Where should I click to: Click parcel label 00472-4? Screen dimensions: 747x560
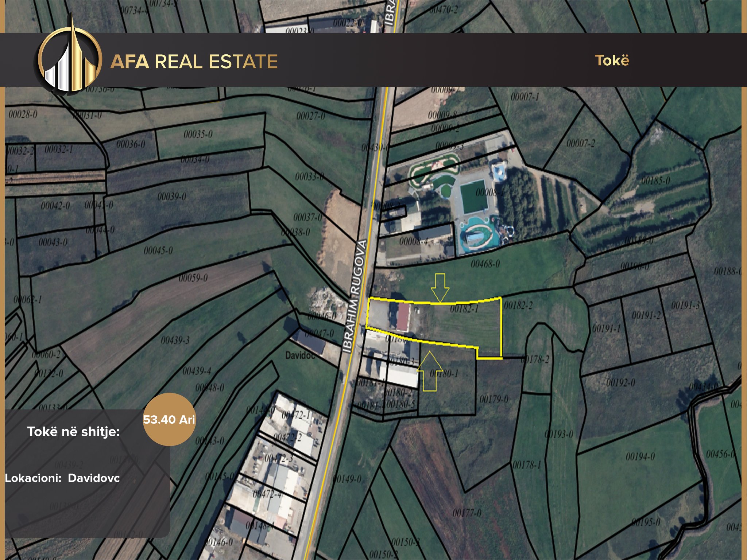tap(267, 494)
